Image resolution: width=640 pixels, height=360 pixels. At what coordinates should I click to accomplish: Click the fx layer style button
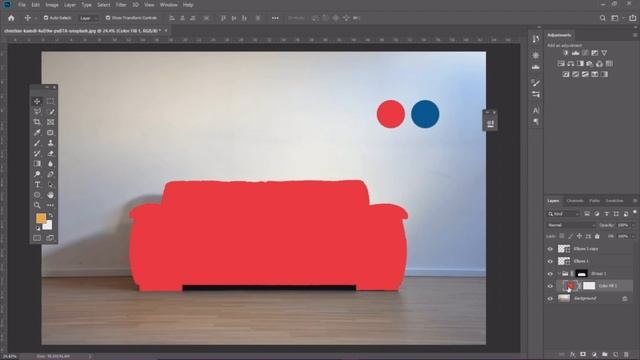[572, 355]
